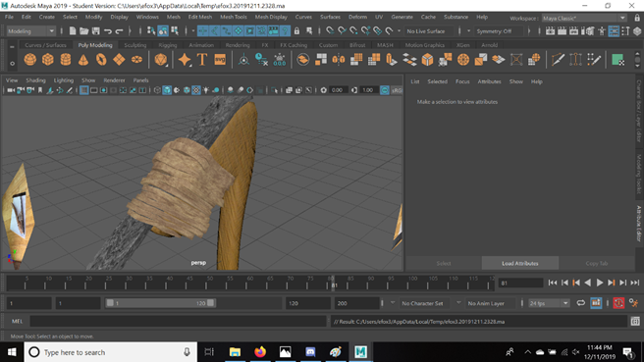
Task: Open the Script Editor icon
Action: pyautogui.click(x=635, y=322)
